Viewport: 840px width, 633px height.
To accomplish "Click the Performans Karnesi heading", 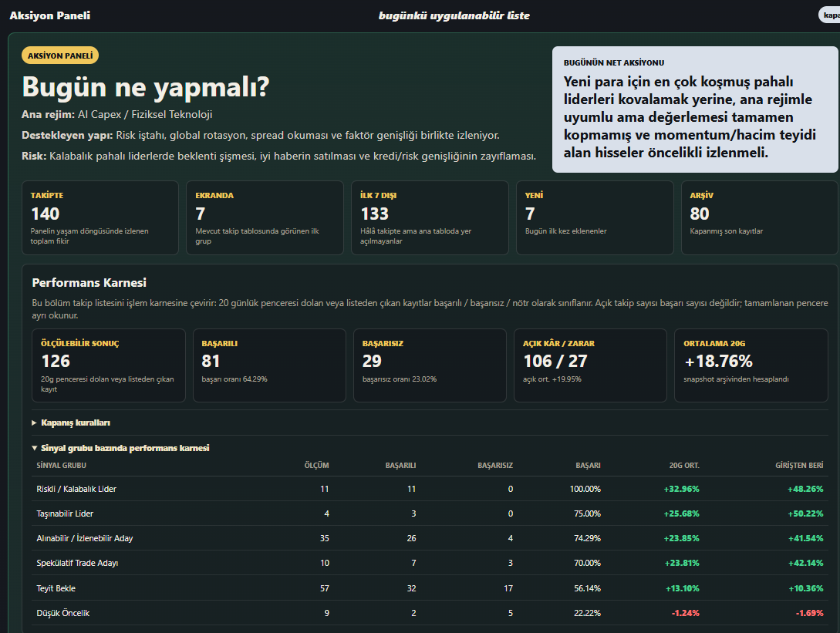I will point(89,282).
